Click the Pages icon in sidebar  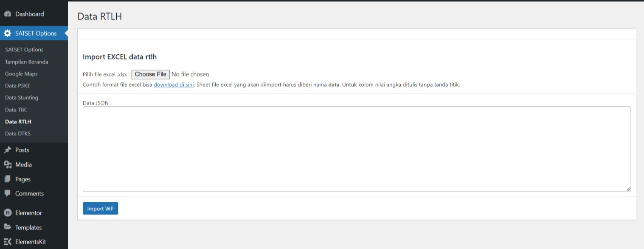[x=8, y=179]
